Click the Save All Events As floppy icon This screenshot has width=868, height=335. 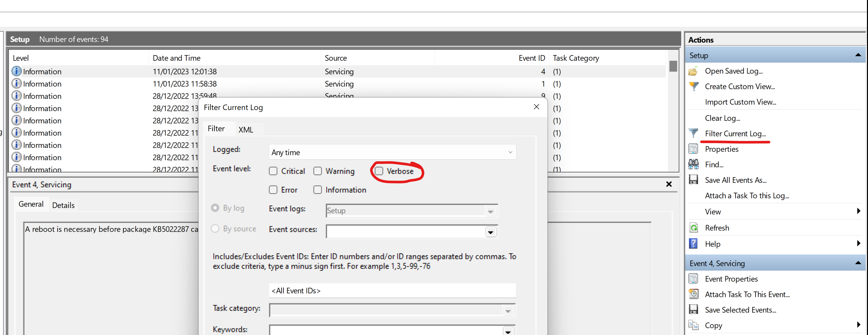[x=693, y=180]
